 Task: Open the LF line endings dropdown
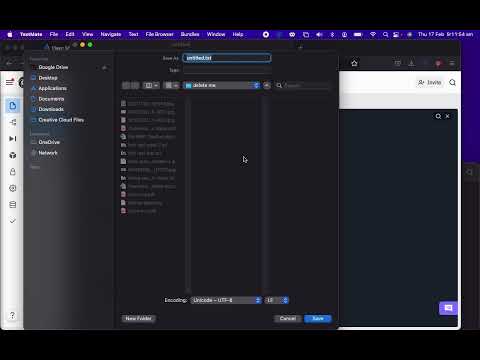tap(276, 300)
